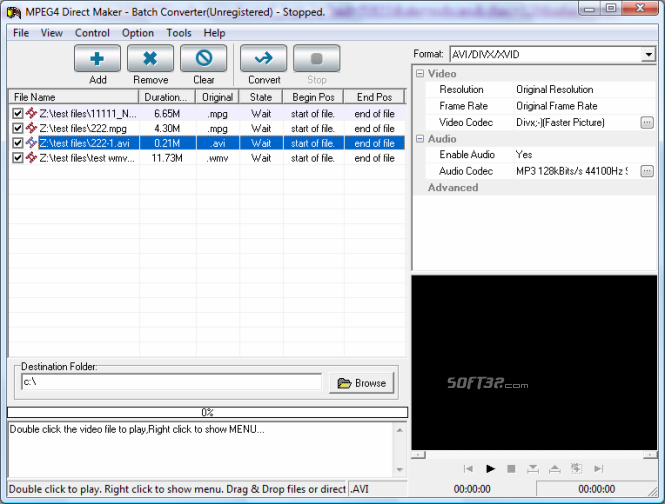Uncheck the 222.mpg file checkbox
Screen dimensions: 665x504
click(x=17, y=128)
